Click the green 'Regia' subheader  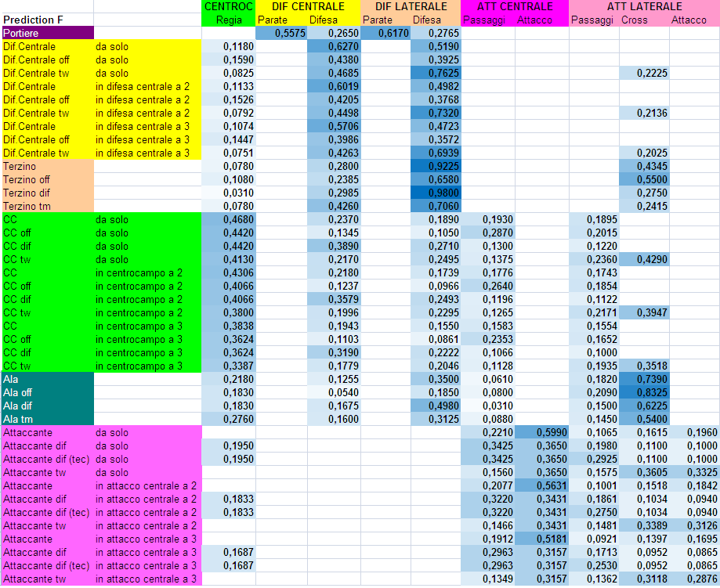229,20
